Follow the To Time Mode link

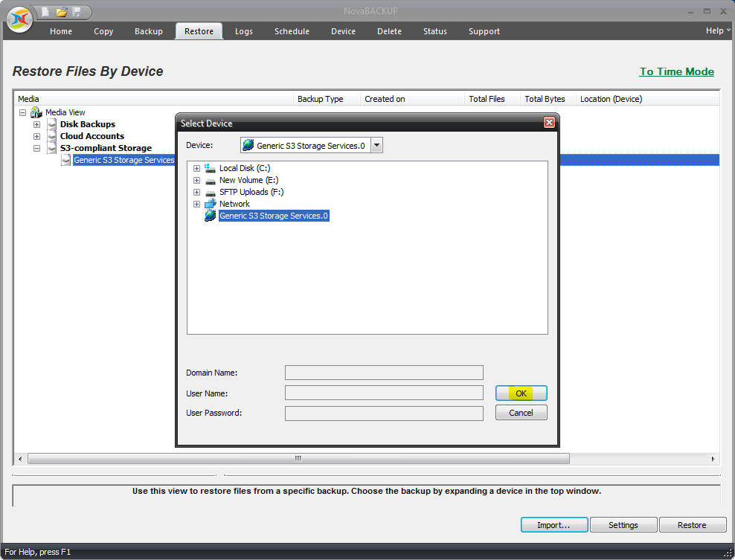click(676, 71)
